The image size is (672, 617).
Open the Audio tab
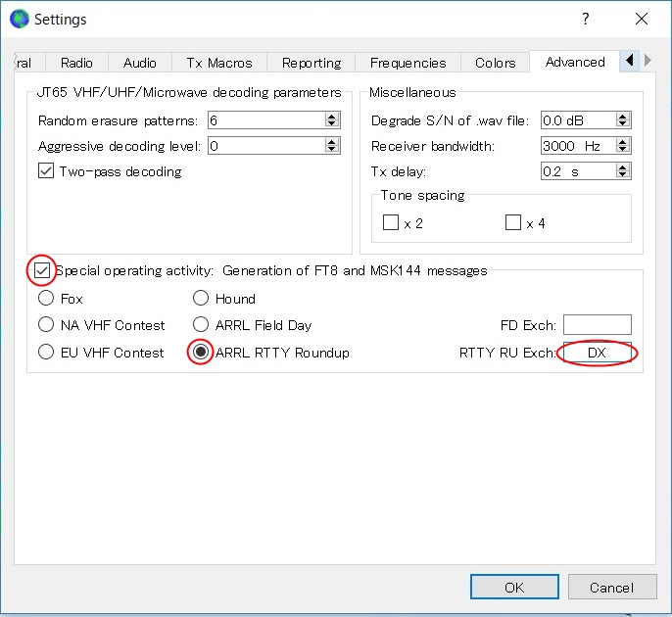[x=140, y=63]
